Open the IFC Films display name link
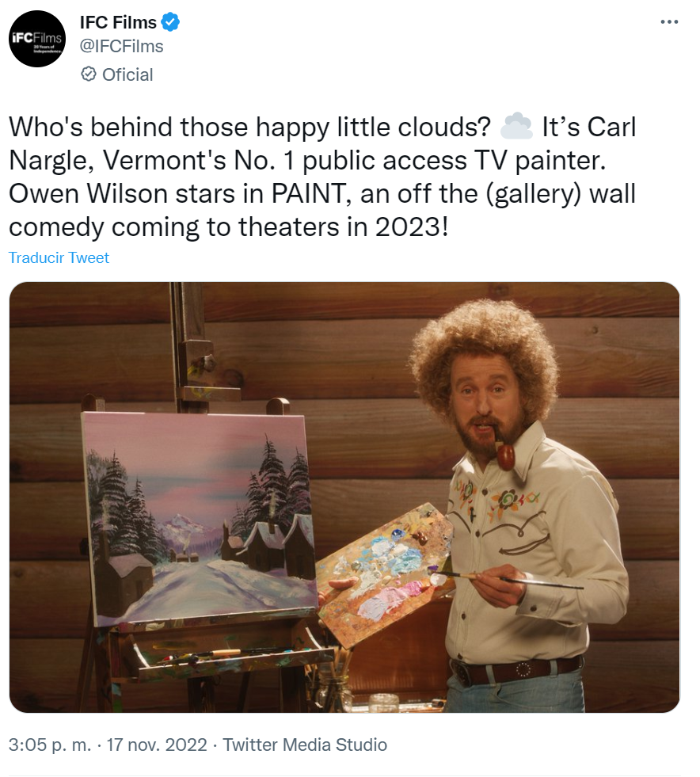The height and width of the screenshot is (777, 700). point(118,22)
